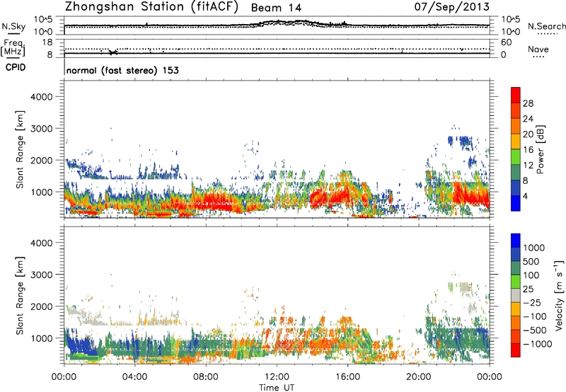This screenshot has width=566, height=392.
Task: Click the '16:00' time axis tick label
Action: pos(347,377)
